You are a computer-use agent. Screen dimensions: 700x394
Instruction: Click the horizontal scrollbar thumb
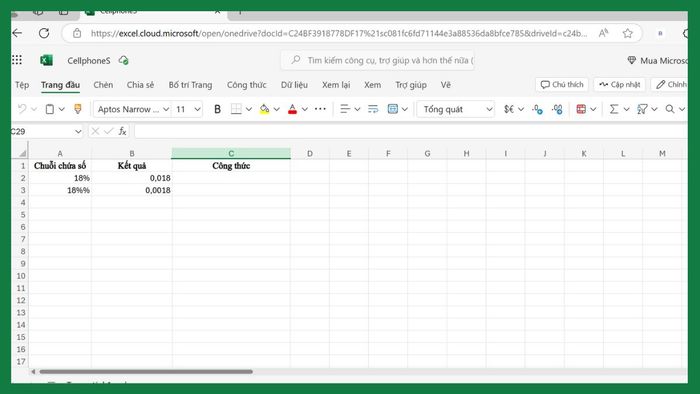click(146, 371)
